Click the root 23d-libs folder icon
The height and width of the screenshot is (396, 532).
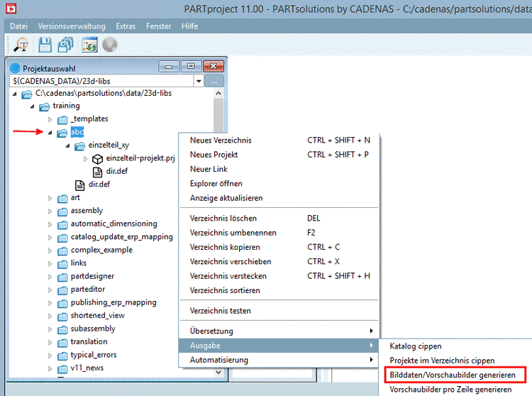click(27, 94)
